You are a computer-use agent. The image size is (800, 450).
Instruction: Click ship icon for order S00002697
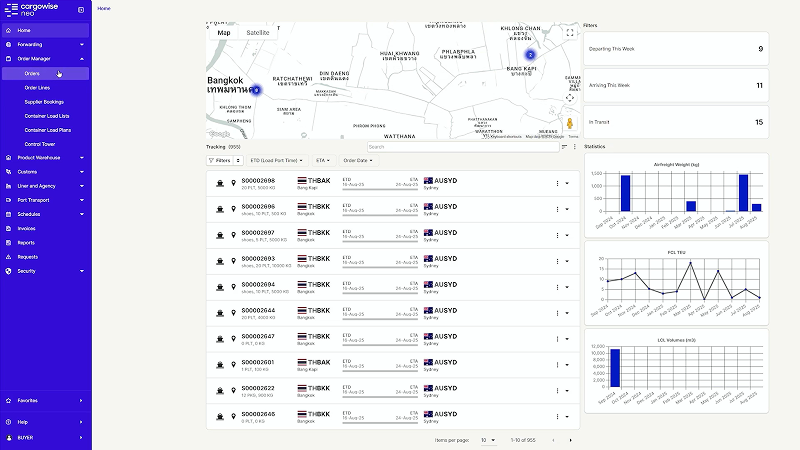(220, 235)
